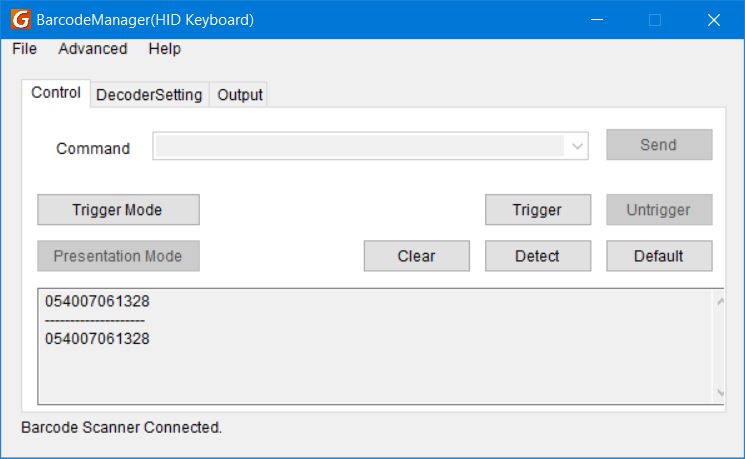
Task: Click the Detect button
Action: [x=537, y=256]
